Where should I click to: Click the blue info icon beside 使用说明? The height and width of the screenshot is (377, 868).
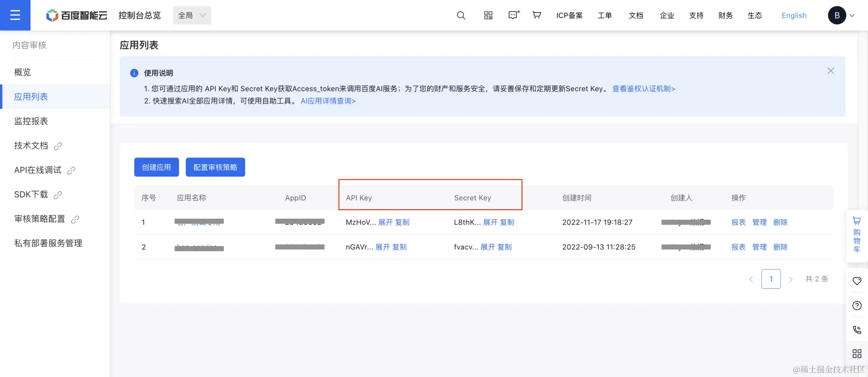(134, 73)
